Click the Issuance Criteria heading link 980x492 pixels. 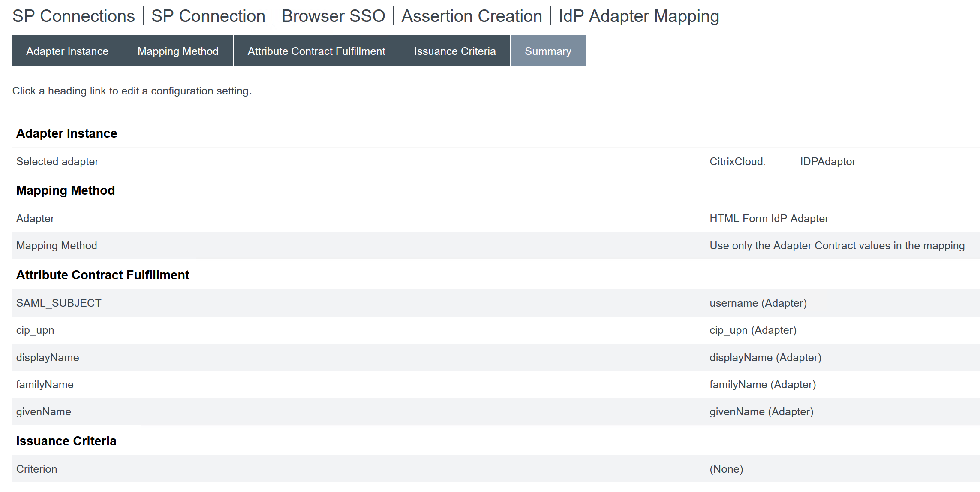tap(66, 441)
